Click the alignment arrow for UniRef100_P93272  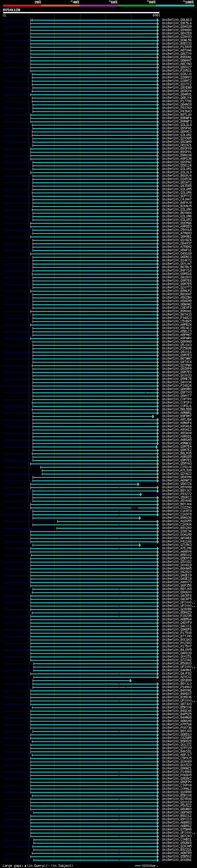tap(141, 495)
